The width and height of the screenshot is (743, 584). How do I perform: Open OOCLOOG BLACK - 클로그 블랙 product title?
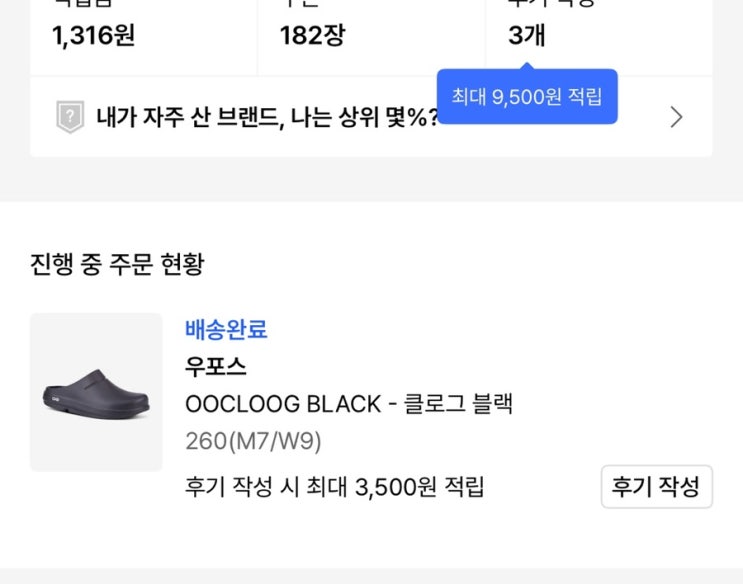[x=349, y=404]
